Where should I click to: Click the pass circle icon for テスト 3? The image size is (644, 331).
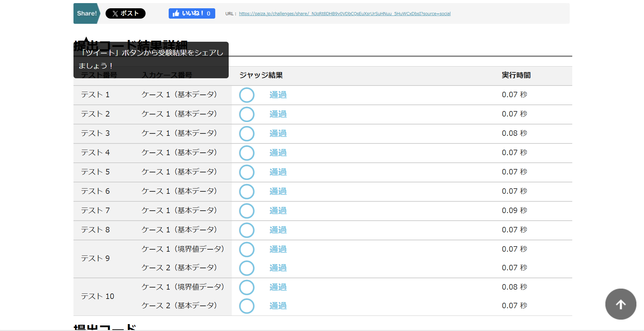[x=247, y=134]
